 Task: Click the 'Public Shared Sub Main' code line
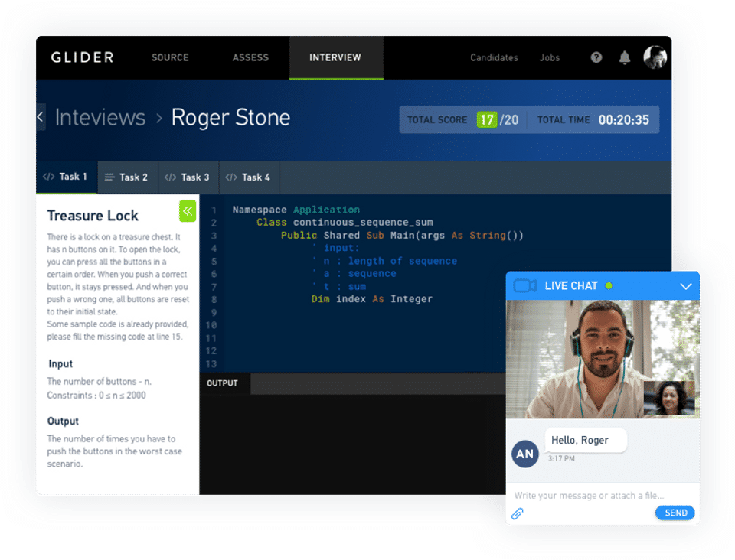click(x=402, y=235)
